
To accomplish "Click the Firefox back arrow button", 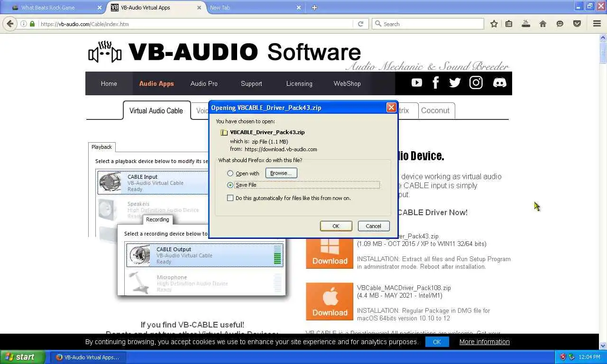I will point(10,24).
